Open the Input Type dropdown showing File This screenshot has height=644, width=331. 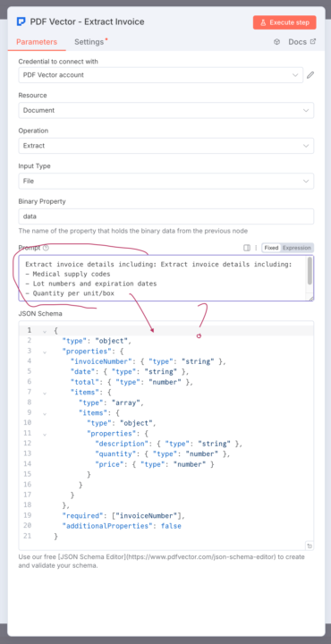point(165,181)
